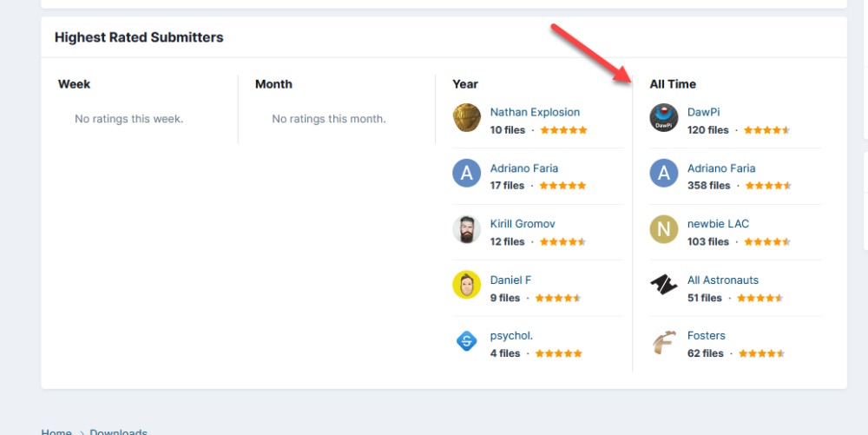Open Daniel F's profile link

[510, 280]
